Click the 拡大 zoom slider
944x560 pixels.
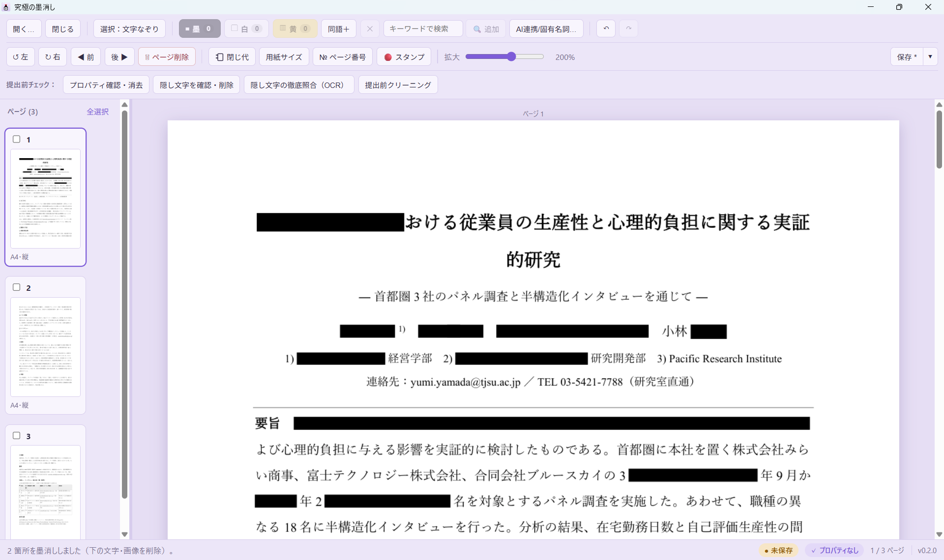coord(504,57)
